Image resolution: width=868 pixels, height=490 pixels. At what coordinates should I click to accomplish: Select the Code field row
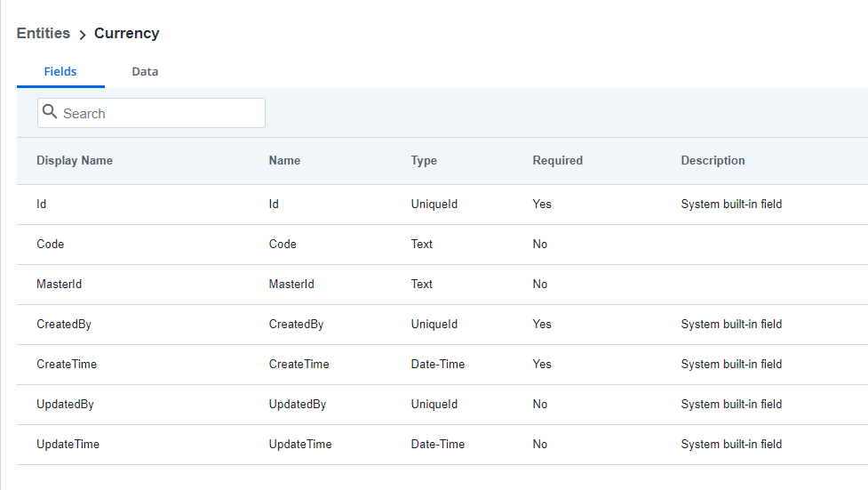[442, 245]
